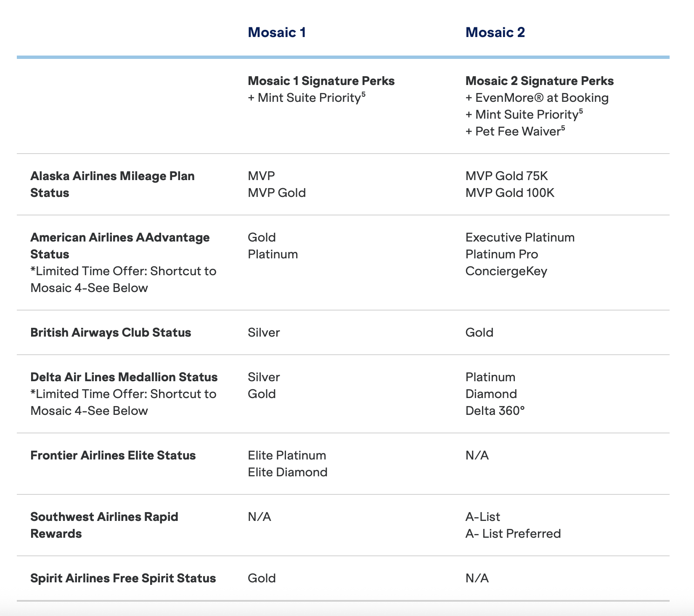Click Silver in British Airways row

[x=264, y=332]
